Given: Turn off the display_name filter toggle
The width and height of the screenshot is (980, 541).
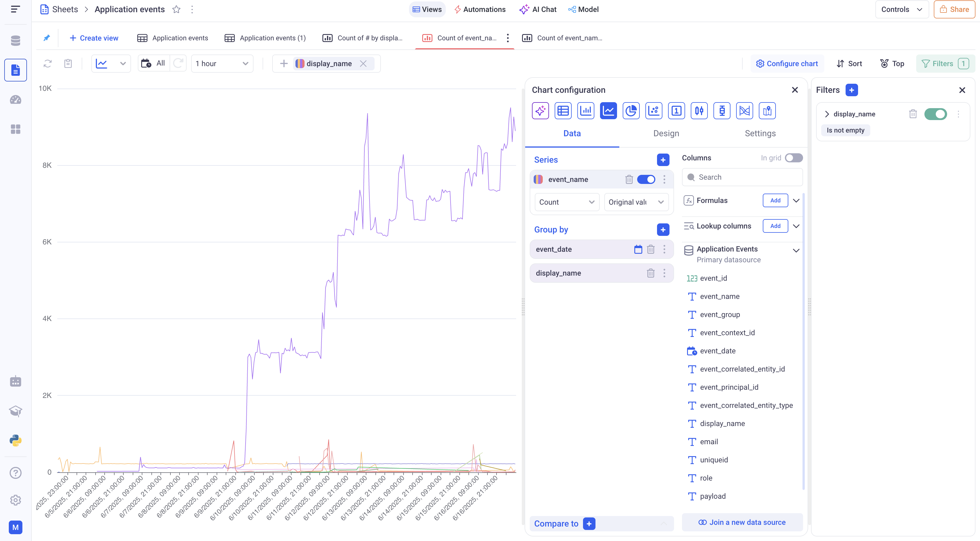Looking at the screenshot, I should (x=935, y=114).
